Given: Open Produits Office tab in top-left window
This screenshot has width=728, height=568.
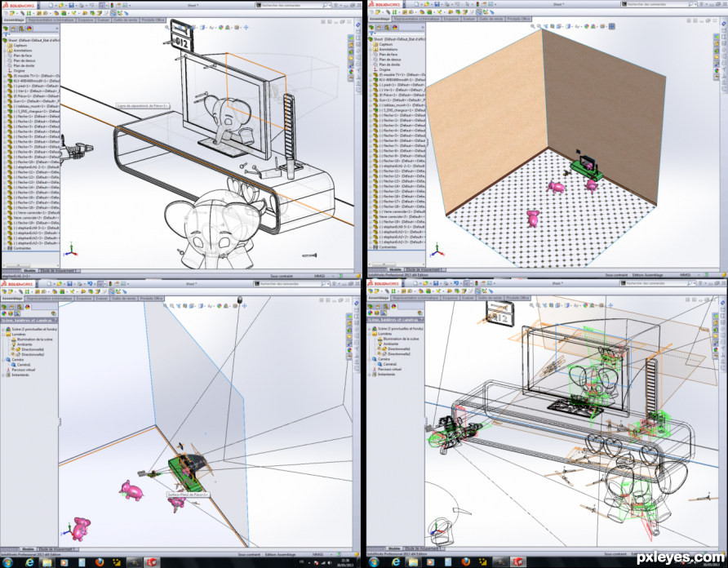Looking at the screenshot, I should (153, 20).
